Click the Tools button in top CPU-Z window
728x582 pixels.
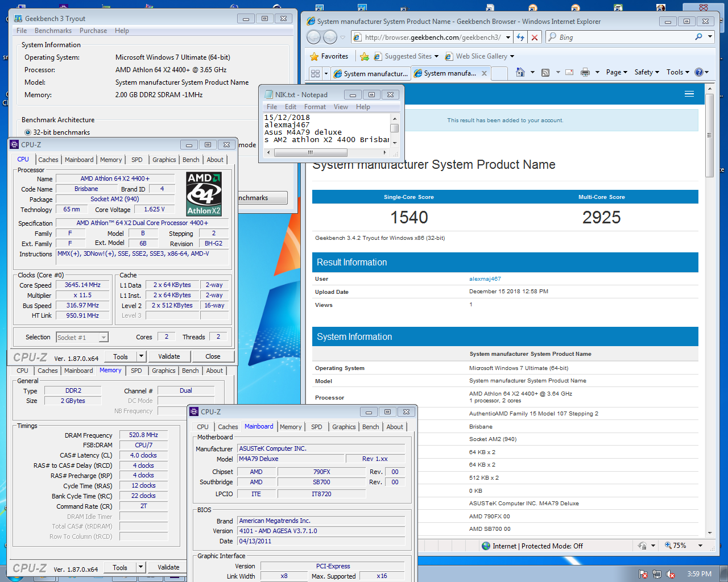point(121,356)
